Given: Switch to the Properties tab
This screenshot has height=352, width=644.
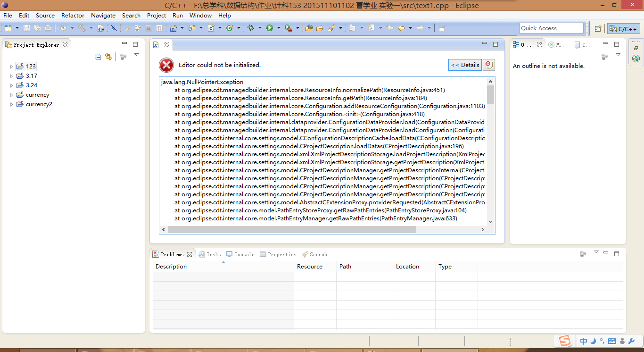Looking at the screenshot, I should [278, 254].
